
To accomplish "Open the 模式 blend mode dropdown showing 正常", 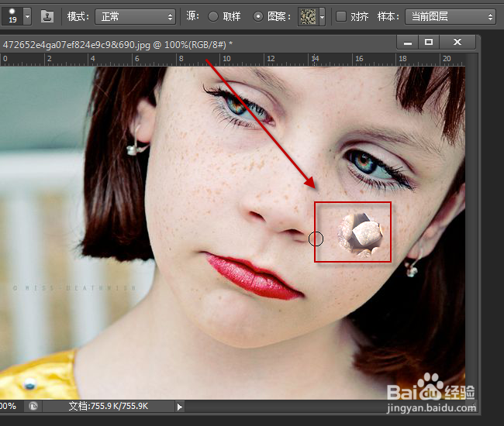I will click(136, 17).
